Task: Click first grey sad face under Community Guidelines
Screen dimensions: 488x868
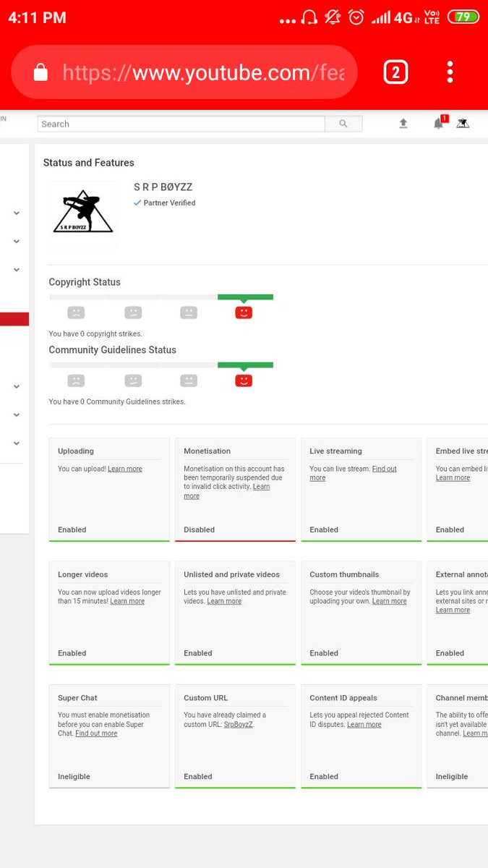Action: pyautogui.click(x=76, y=380)
